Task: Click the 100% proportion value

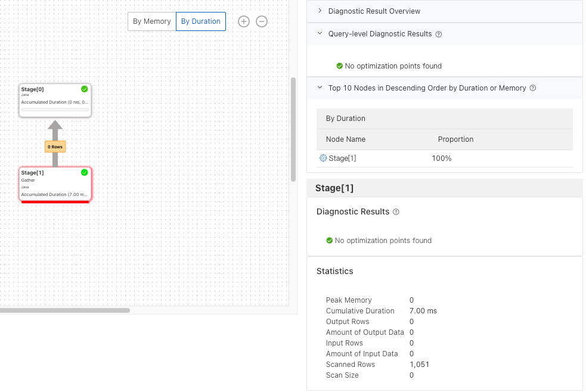Action: (442, 158)
